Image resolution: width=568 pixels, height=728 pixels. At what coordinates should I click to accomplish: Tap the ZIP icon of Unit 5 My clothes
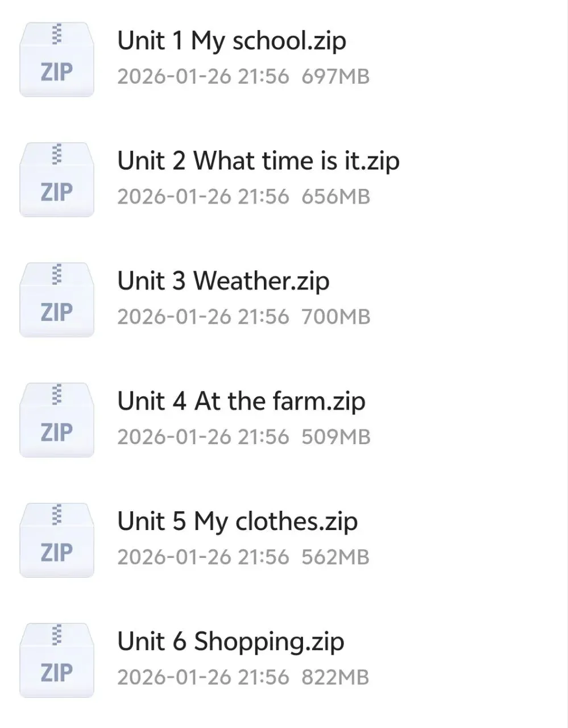(57, 540)
